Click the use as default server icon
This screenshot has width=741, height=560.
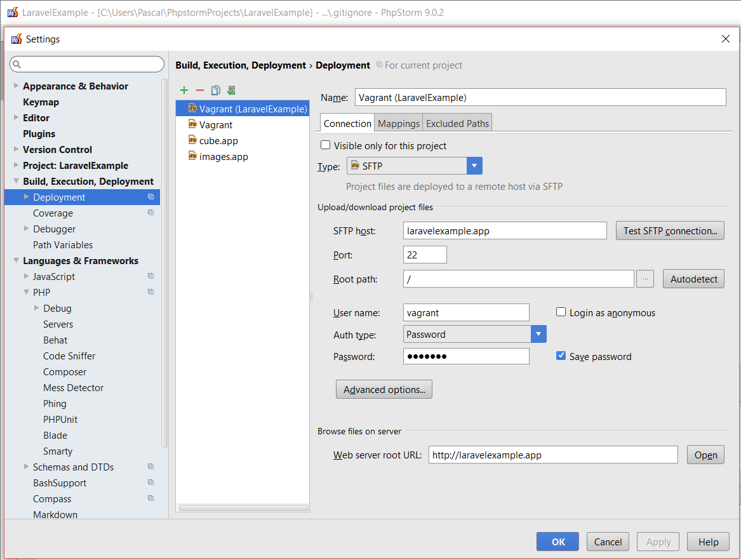coord(231,91)
